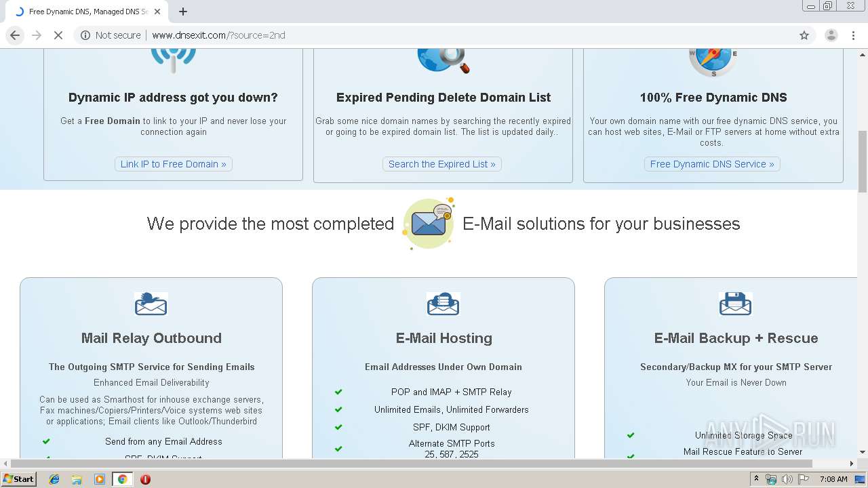This screenshot has height=488, width=868.
Task: Click the Free Dynamic DNS compass icon
Action: pyautogui.click(x=713, y=62)
